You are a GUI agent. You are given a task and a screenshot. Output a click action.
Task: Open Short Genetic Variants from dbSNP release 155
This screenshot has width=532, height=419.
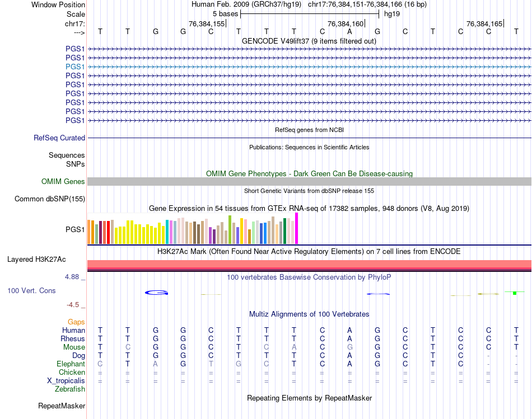click(x=309, y=191)
